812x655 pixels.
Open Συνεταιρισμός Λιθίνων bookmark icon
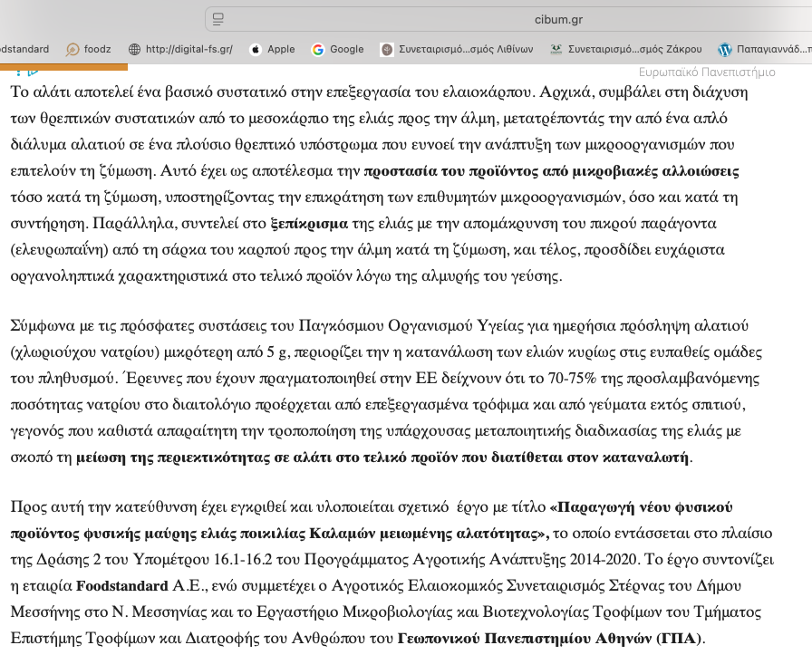point(387,50)
